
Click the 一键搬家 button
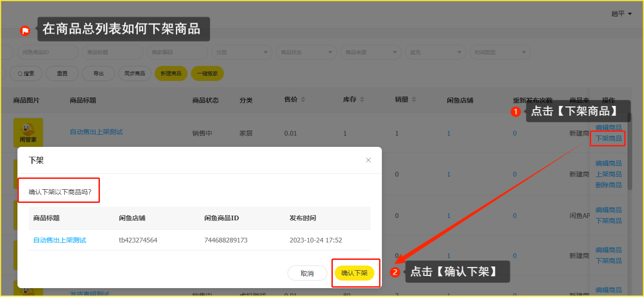click(207, 73)
